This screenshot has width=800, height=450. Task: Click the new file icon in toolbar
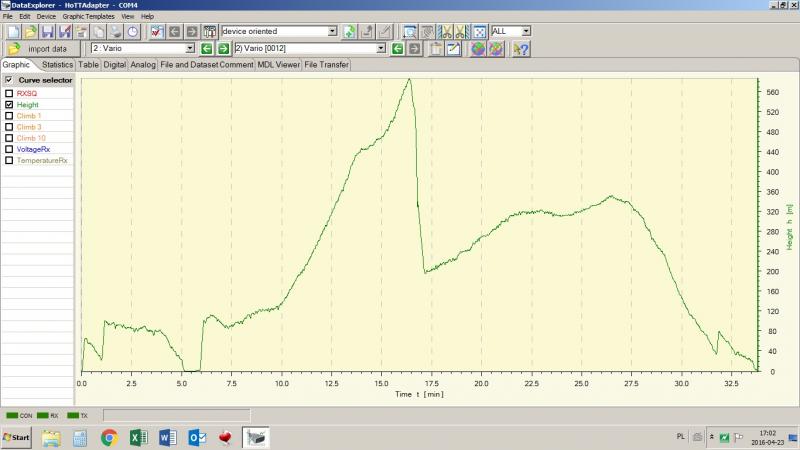coord(12,32)
